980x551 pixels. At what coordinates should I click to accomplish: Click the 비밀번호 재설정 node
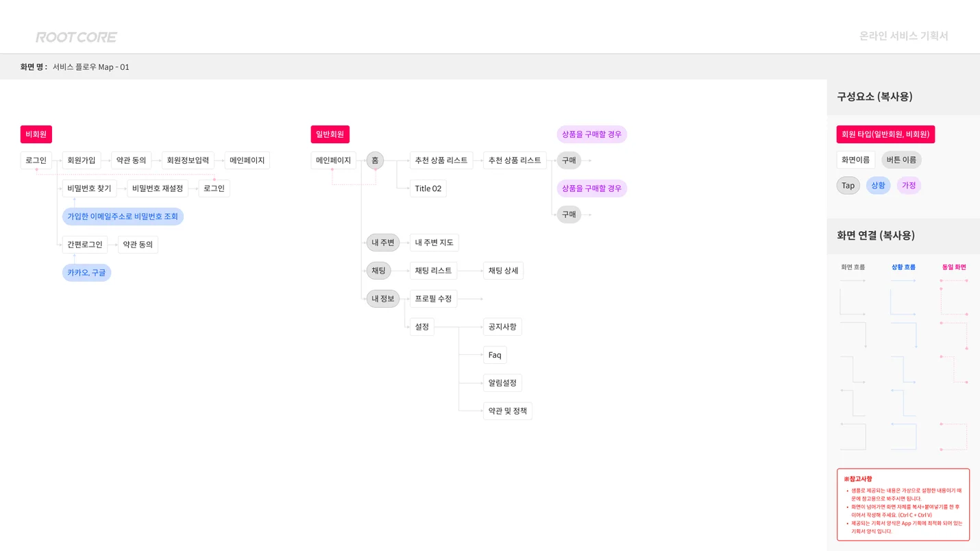pyautogui.click(x=158, y=188)
